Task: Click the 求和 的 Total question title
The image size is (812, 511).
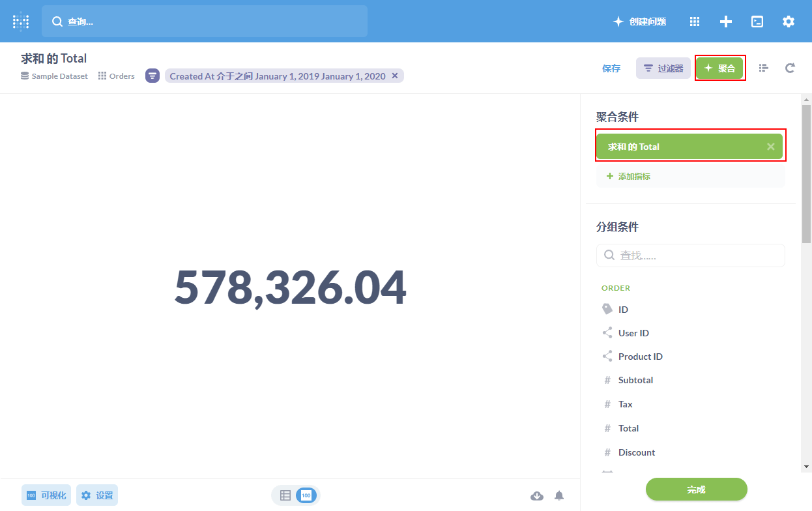Action: coord(54,59)
